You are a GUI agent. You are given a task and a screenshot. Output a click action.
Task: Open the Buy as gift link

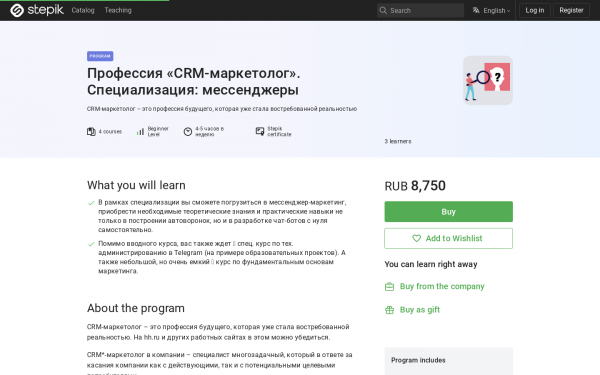coord(420,310)
